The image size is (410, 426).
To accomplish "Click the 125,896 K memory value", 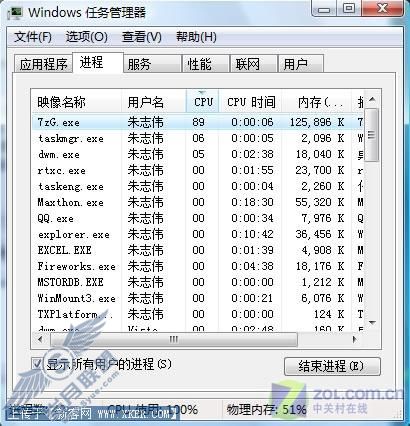I will click(317, 122).
